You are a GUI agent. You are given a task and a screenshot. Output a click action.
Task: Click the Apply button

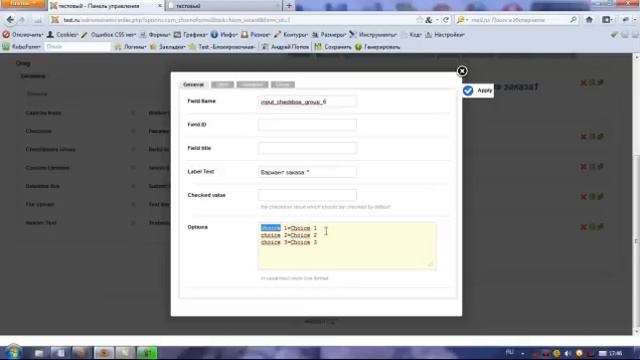coord(478,90)
